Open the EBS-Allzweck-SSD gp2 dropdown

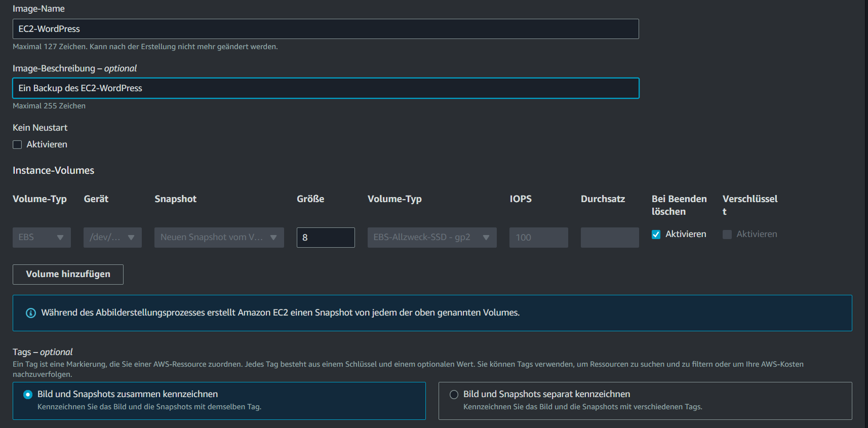432,238
